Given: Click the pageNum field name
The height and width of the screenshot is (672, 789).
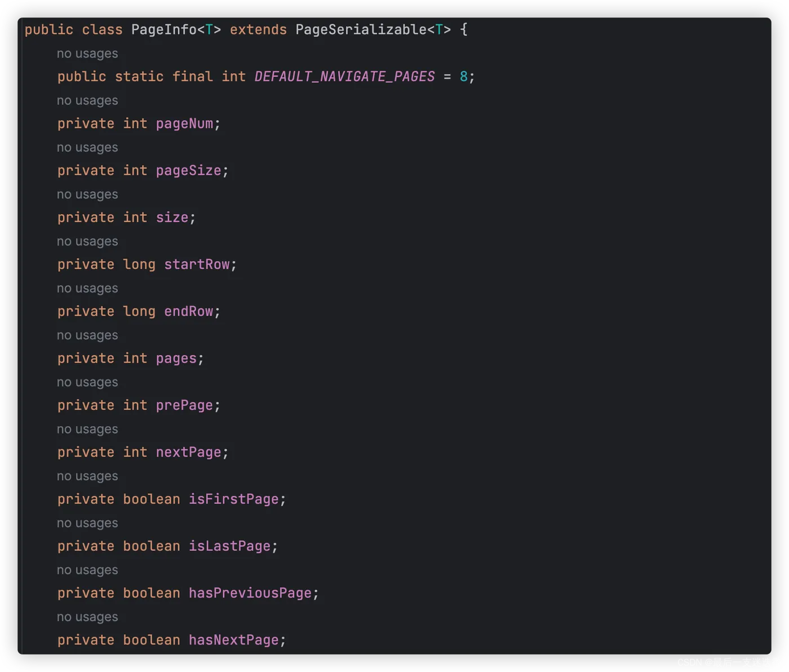Looking at the screenshot, I should click(x=184, y=123).
